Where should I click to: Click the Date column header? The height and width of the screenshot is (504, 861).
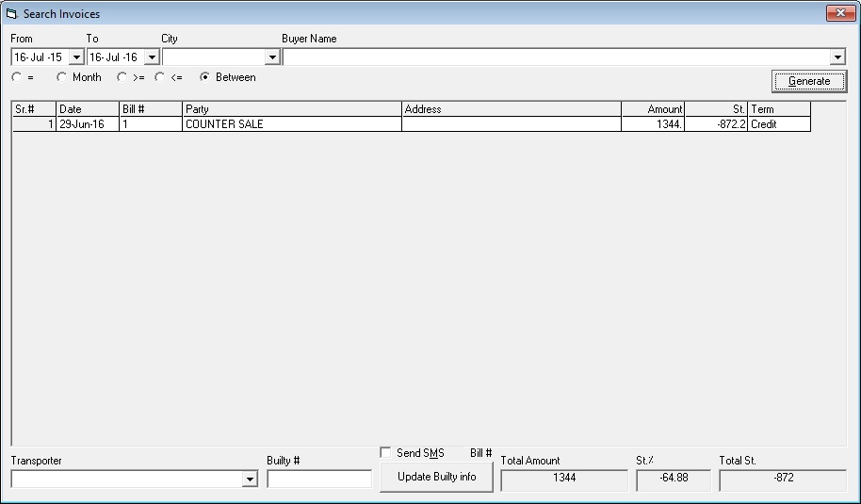[x=88, y=109]
